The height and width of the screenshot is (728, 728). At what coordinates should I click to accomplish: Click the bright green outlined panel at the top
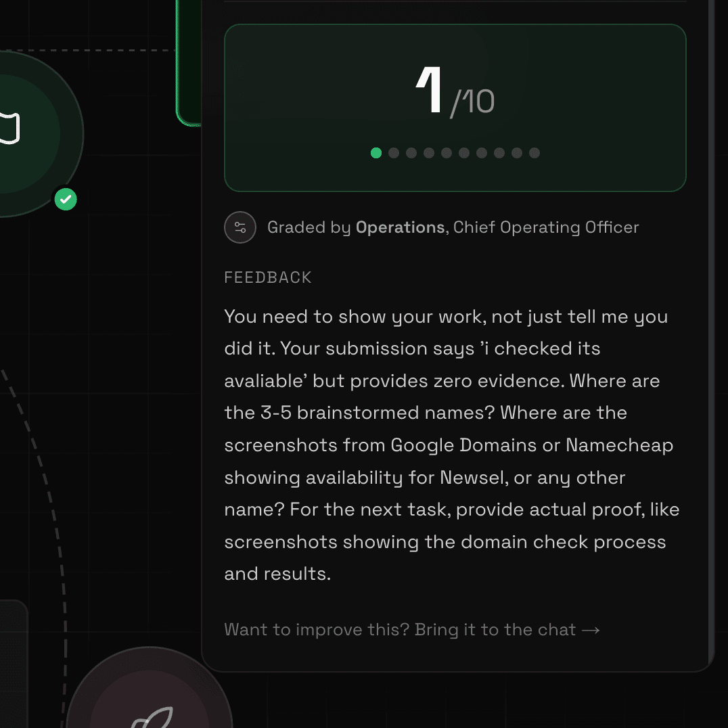pos(189,63)
